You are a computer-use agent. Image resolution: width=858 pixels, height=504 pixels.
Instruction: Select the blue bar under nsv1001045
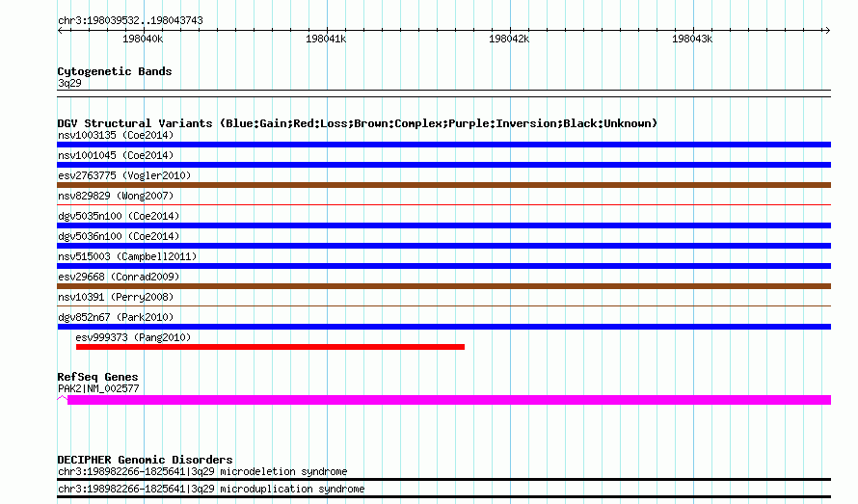(443, 165)
